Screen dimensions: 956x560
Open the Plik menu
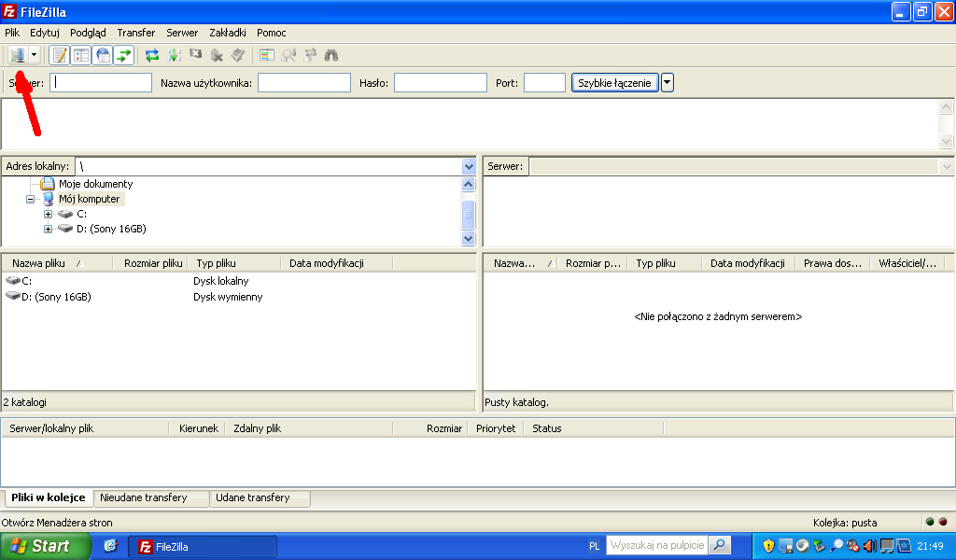12,33
